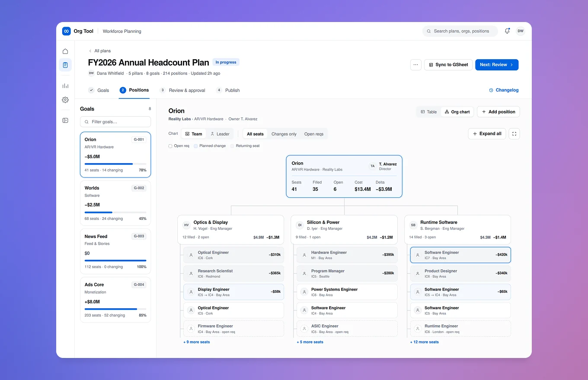The width and height of the screenshot is (588, 380).
Task: Click person icon on Firmware Engineer open req
Action: 191,329
